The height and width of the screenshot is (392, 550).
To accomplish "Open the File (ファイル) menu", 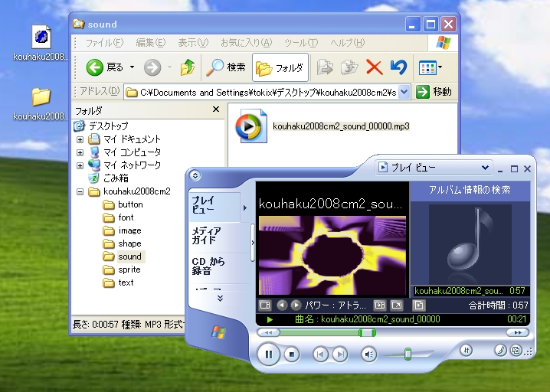I will pos(104,43).
